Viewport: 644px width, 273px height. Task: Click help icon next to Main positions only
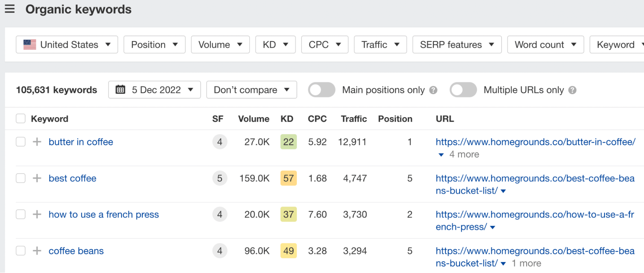click(x=433, y=90)
